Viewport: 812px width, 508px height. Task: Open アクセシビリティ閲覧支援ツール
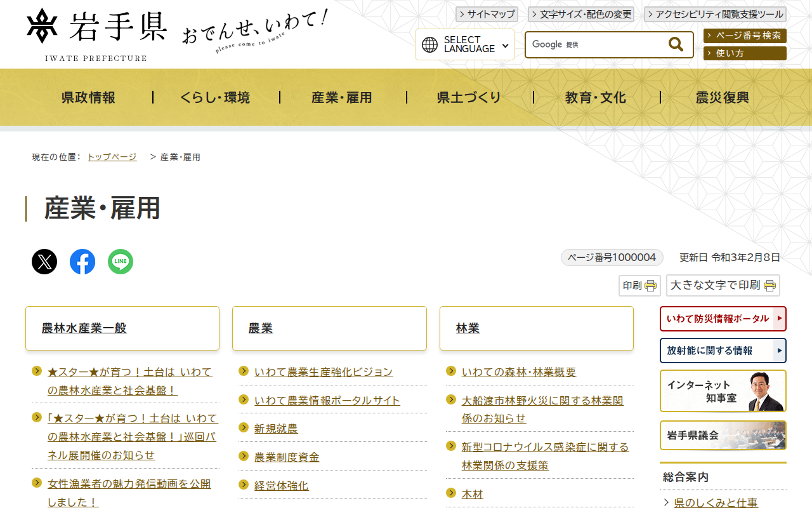coord(715,14)
